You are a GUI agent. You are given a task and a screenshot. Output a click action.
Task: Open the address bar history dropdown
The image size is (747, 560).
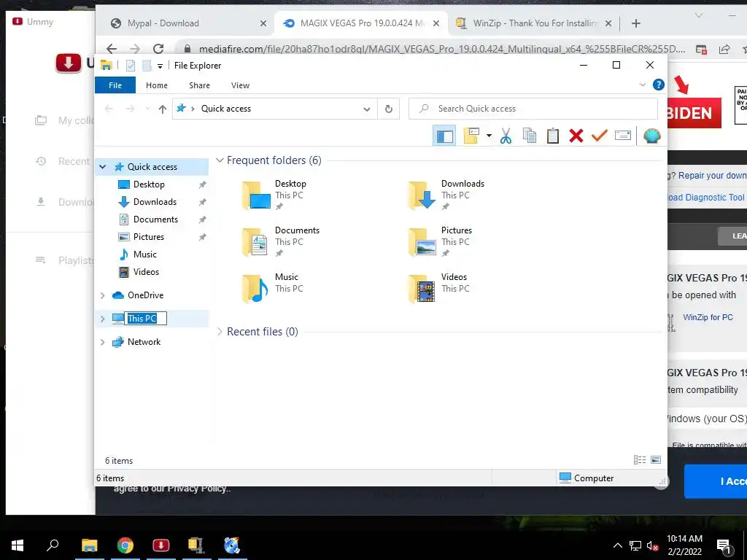click(x=366, y=109)
